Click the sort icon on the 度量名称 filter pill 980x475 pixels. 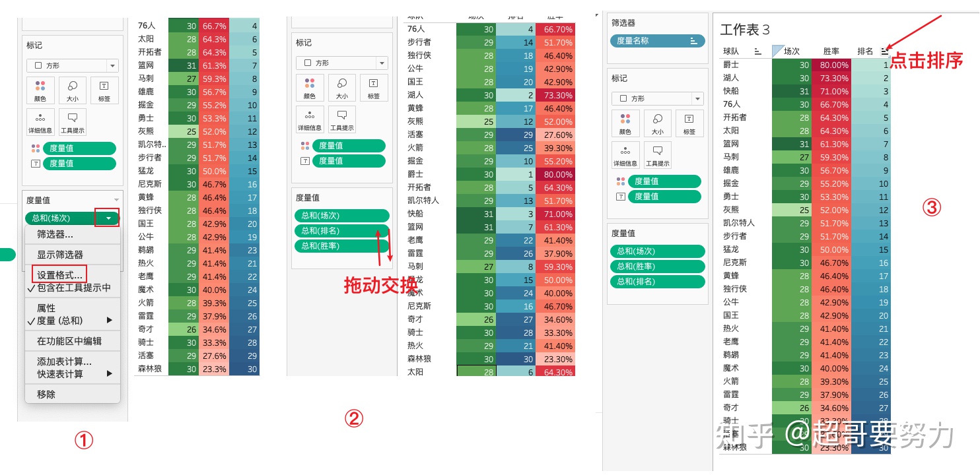click(693, 41)
